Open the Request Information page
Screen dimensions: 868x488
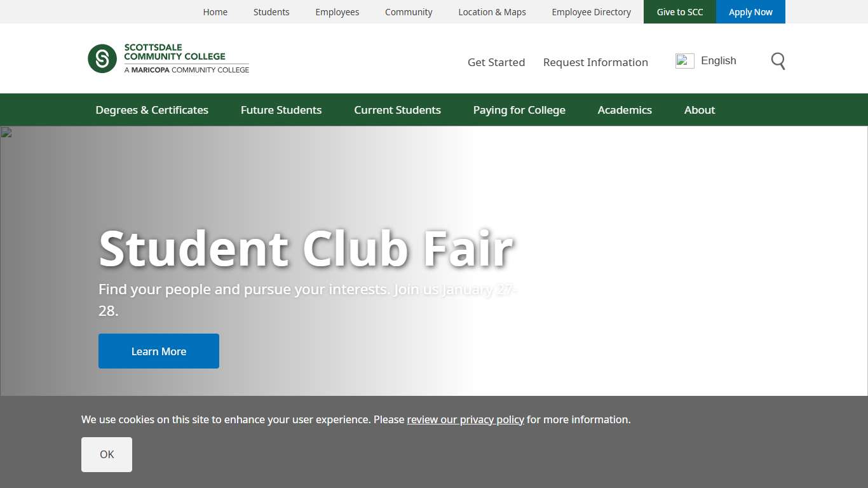pos(595,62)
